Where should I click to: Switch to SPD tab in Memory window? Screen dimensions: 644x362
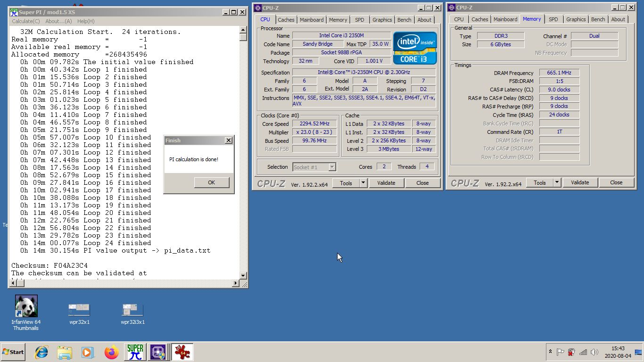tap(553, 19)
